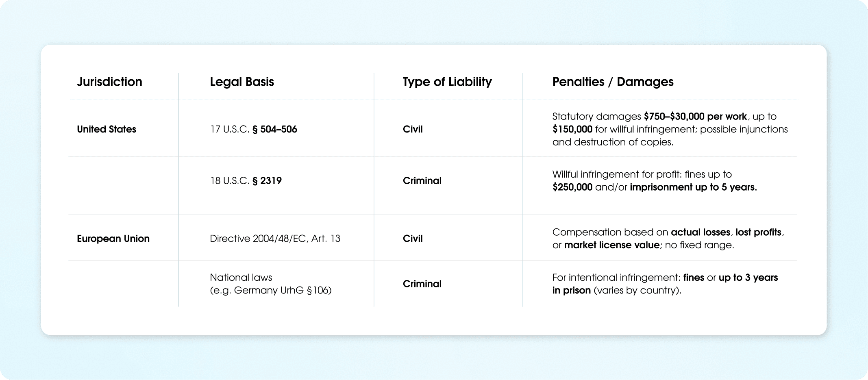Select the imprisonment up to 5 years text
This screenshot has width=868, height=380.
[693, 187]
